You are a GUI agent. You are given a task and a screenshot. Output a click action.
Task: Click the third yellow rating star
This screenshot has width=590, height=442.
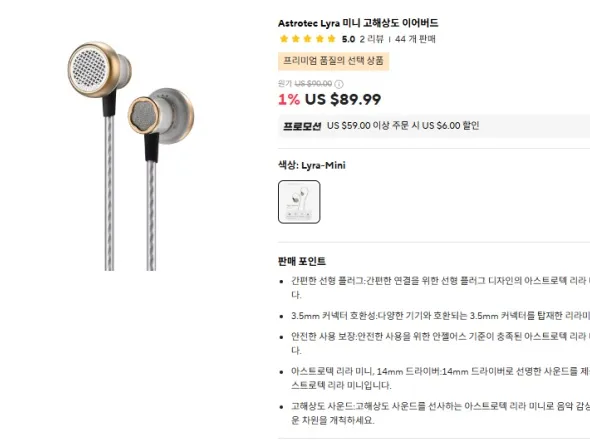308,39
